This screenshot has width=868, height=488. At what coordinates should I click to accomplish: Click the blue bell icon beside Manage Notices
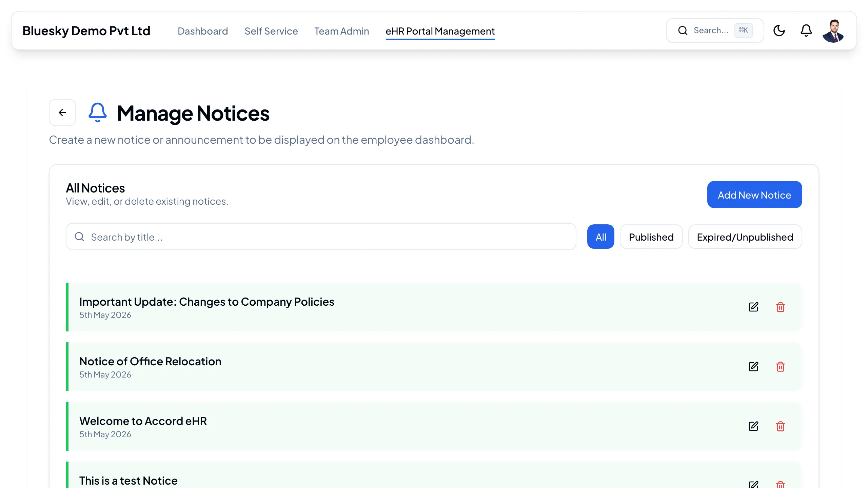pos(98,113)
